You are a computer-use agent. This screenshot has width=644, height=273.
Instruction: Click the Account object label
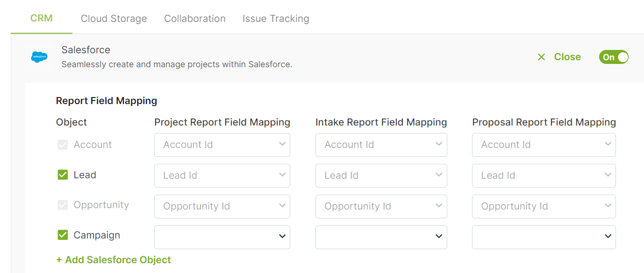point(93,145)
